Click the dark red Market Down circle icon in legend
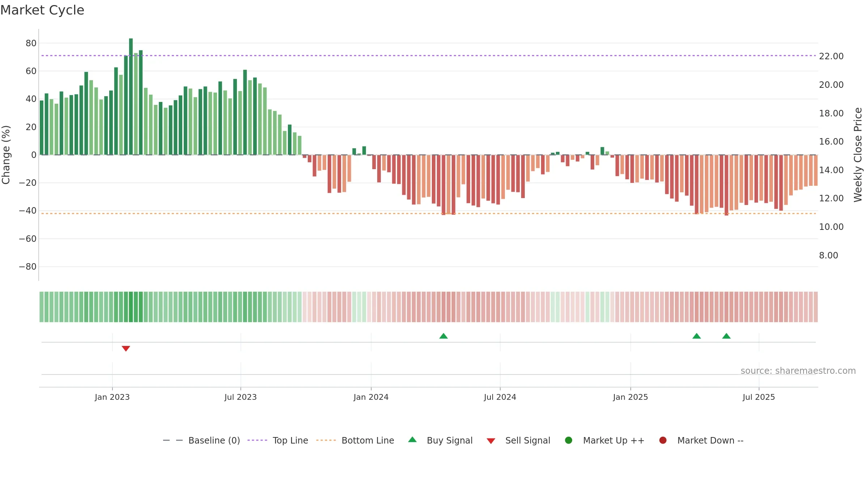Screen dimensions: 868x488 tap(663, 440)
